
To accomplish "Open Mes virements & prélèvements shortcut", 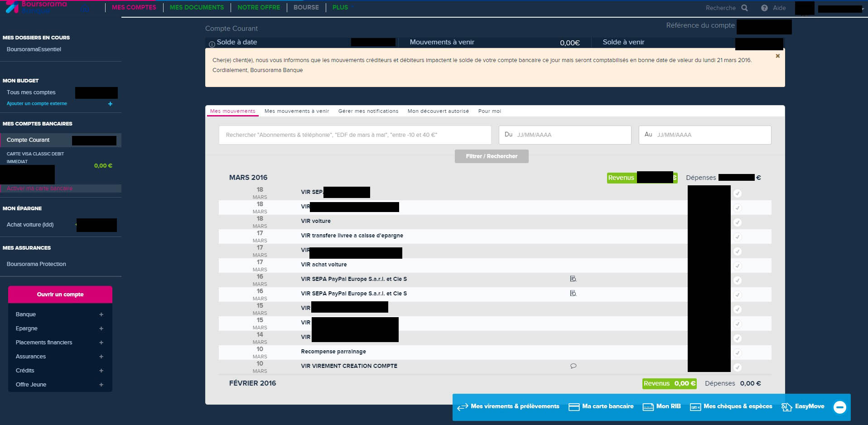I will click(x=508, y=406).
